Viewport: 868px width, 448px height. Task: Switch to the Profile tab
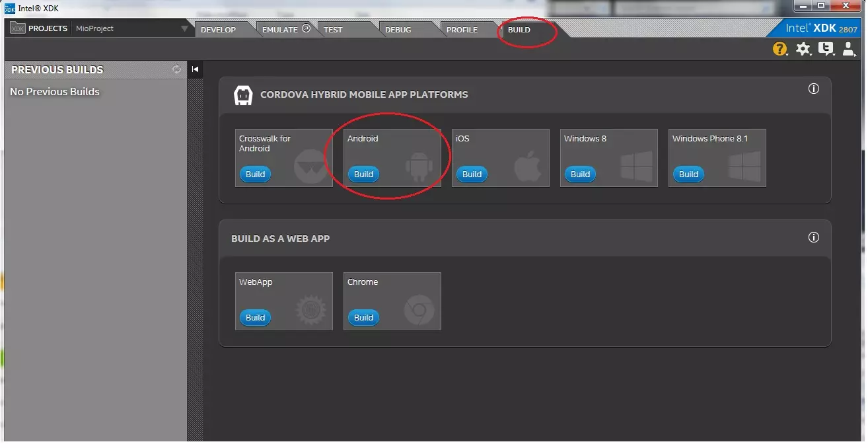click(462, 30)
